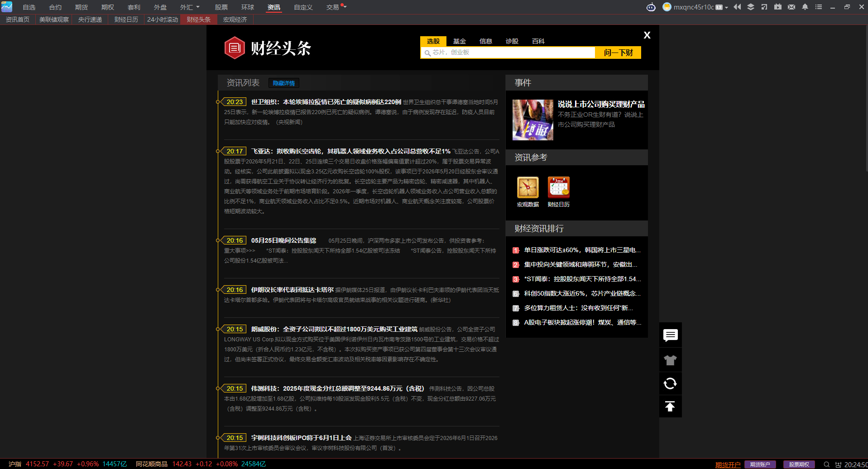Open the layers stack icon in the title bar
The image size is (868, 469).
click(751, 7)
